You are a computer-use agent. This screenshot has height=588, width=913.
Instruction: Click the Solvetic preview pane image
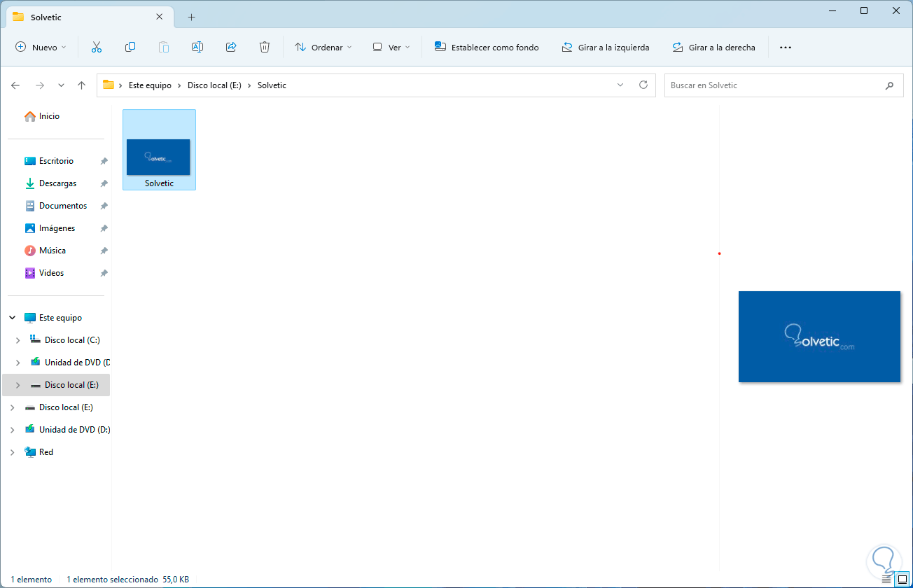click(819, 337)
